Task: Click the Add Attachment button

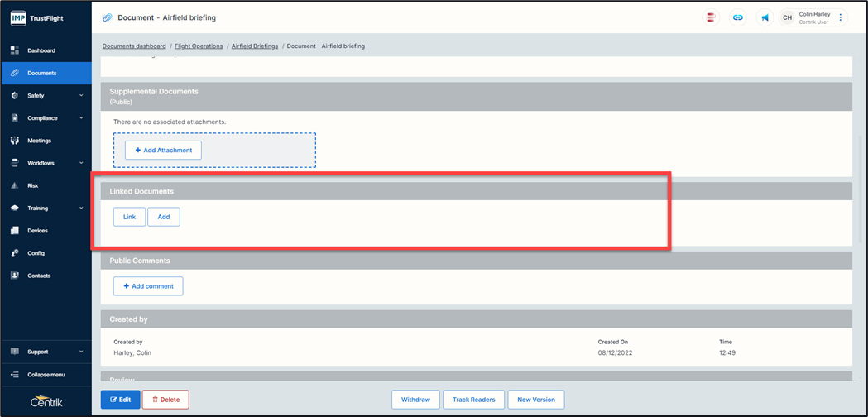Action: (163, 150)
